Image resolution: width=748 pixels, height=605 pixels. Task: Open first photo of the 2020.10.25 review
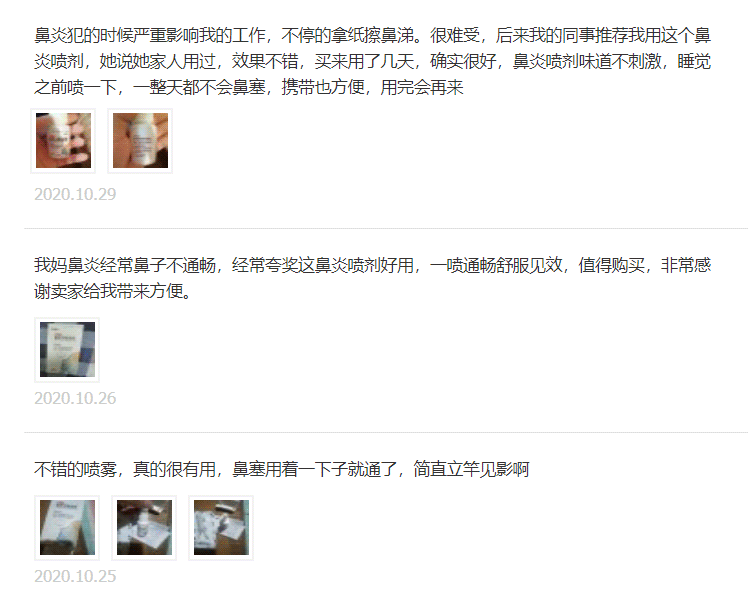(x=67, y=528)
